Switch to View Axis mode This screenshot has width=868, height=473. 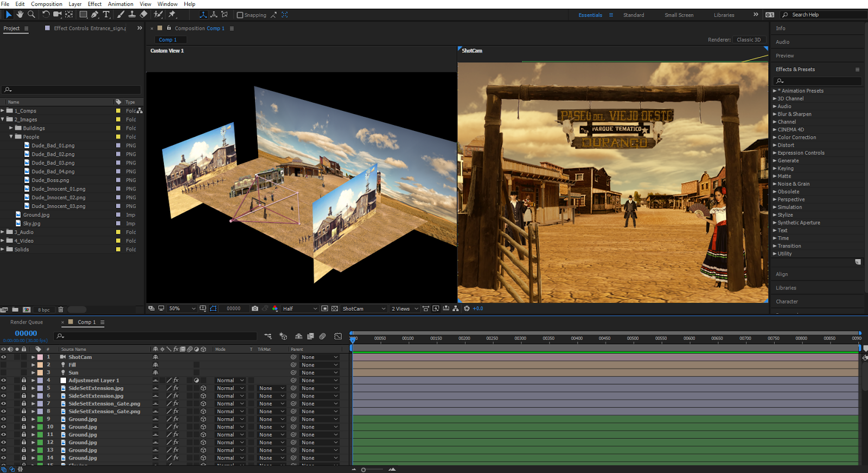(225, 15)
